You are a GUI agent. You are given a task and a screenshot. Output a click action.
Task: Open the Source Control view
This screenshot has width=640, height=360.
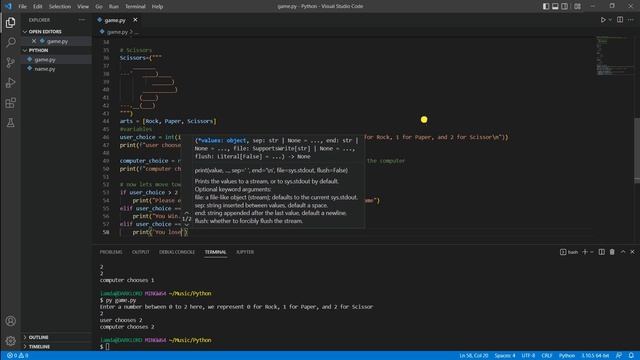(11, 62)
